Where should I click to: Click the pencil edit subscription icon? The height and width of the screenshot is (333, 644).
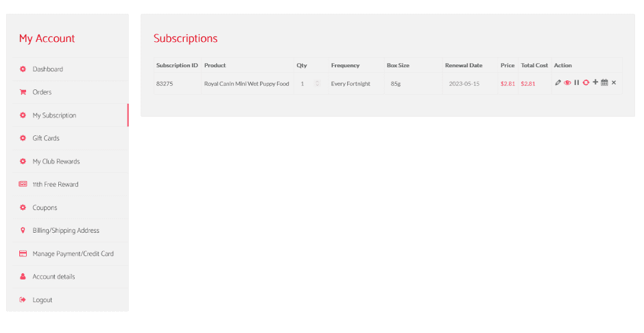(x=558, y=82)
